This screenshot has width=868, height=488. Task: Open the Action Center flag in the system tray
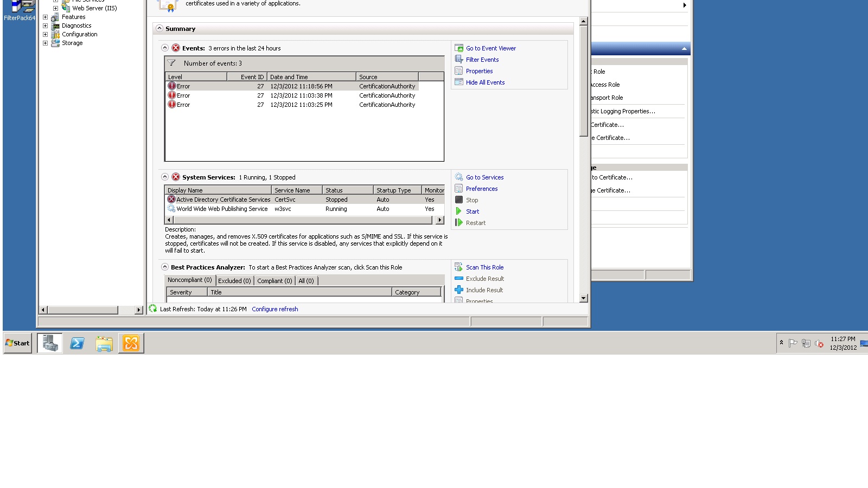793,343
